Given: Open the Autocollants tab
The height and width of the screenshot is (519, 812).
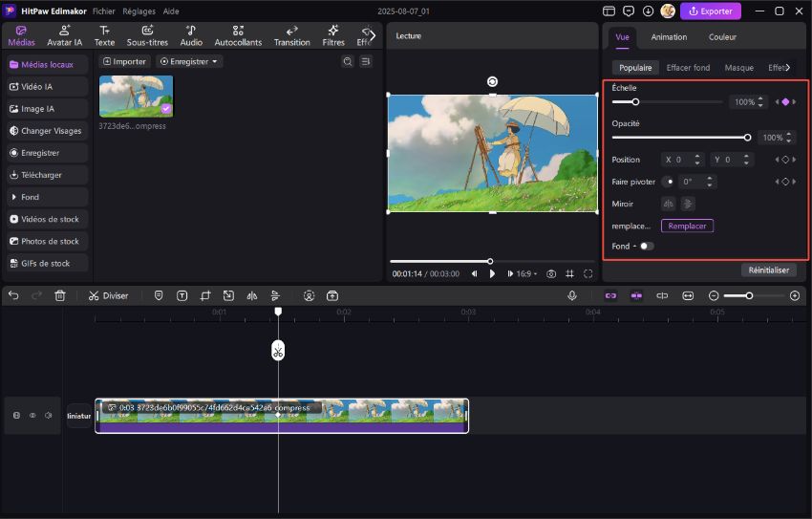Looking at the screenshot, I should click(238, 35).
